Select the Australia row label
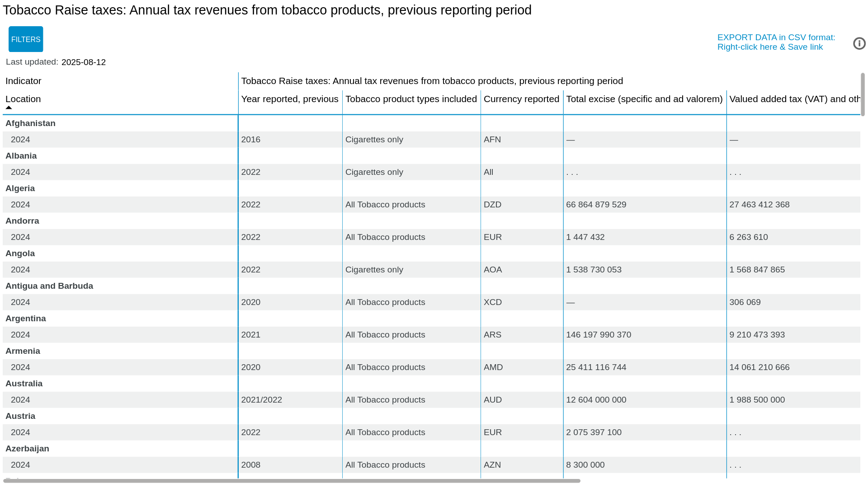868x488 pixels. [x=24, y=384]
